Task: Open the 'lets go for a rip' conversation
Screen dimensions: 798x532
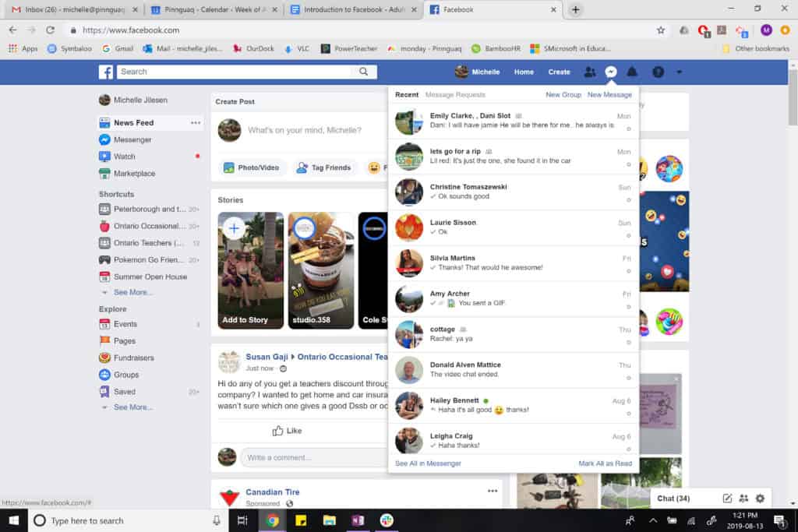Action: pos(513,157)
